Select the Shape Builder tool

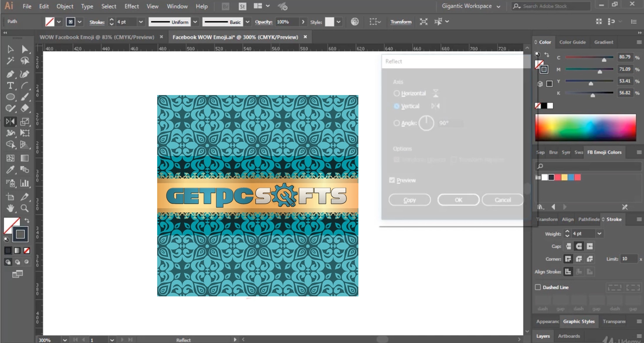(10, 144)
